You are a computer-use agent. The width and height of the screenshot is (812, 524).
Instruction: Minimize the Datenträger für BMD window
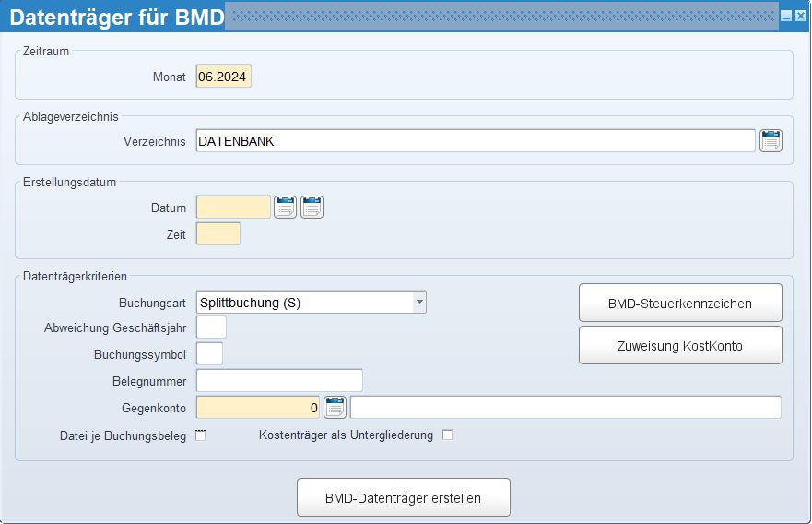(x=786, y=16)
